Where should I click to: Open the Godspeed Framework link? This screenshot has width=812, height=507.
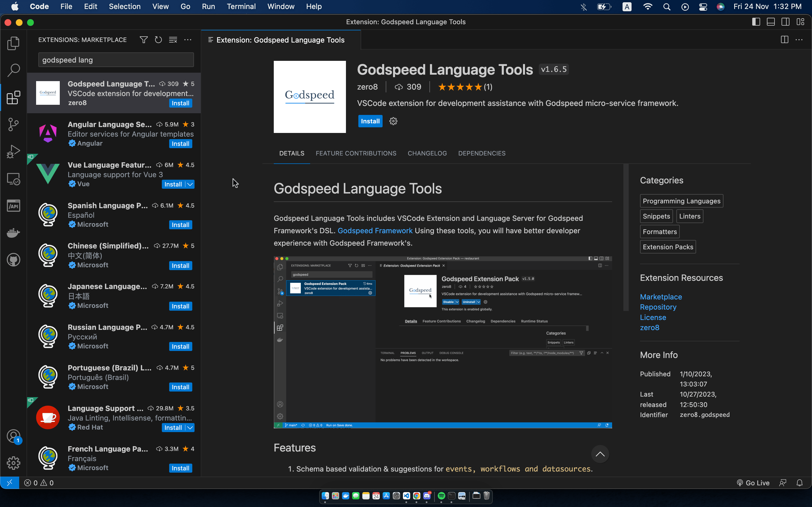coord(375,231)
